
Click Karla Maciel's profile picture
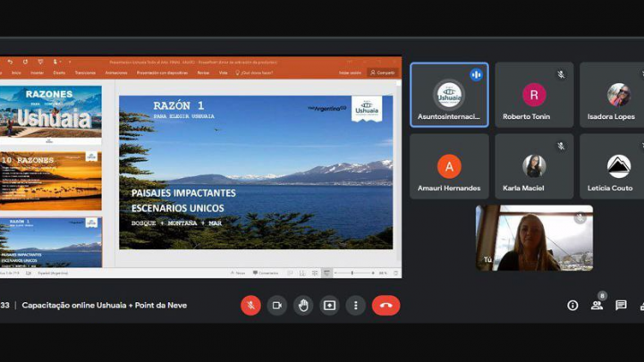534,166
